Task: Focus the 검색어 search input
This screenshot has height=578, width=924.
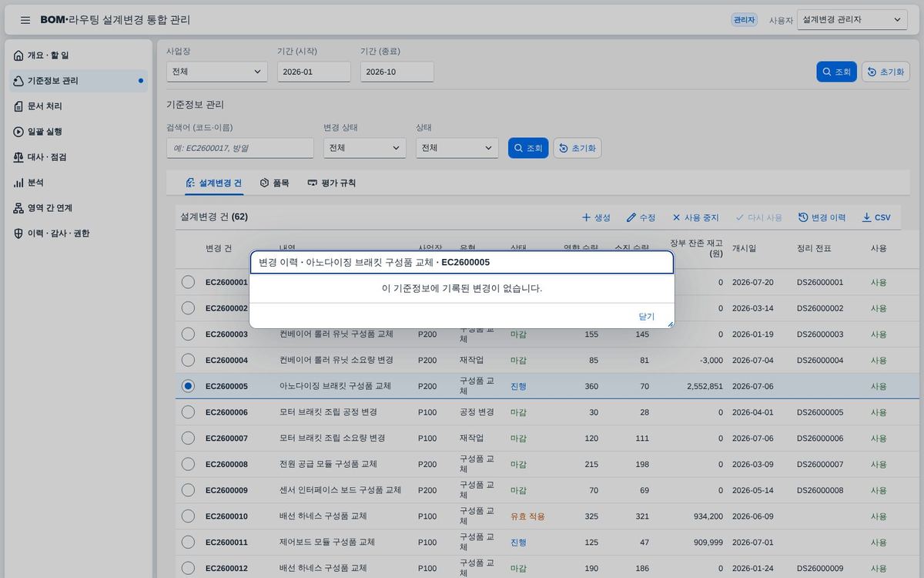Action: (240, 148)
